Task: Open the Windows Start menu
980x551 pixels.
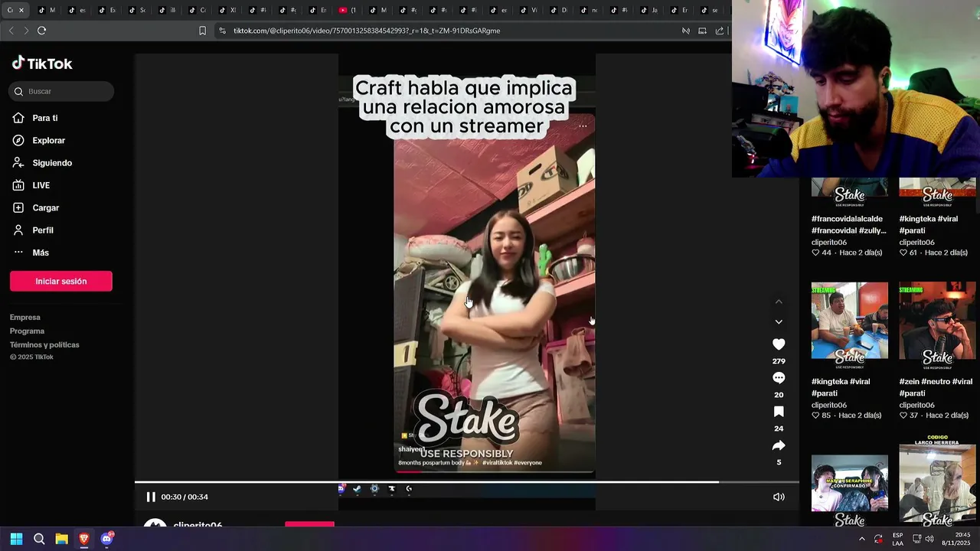Action: click(16, 539)
